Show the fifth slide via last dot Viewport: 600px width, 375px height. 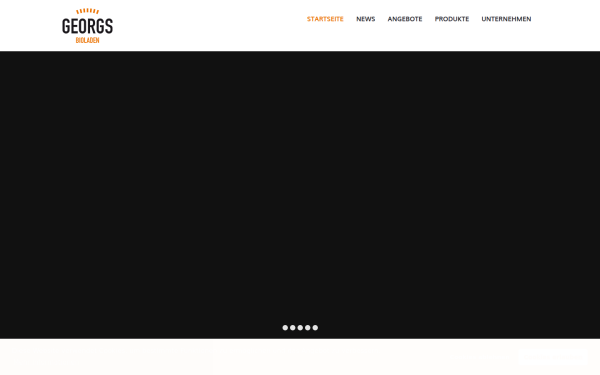(x=315, y=328)
